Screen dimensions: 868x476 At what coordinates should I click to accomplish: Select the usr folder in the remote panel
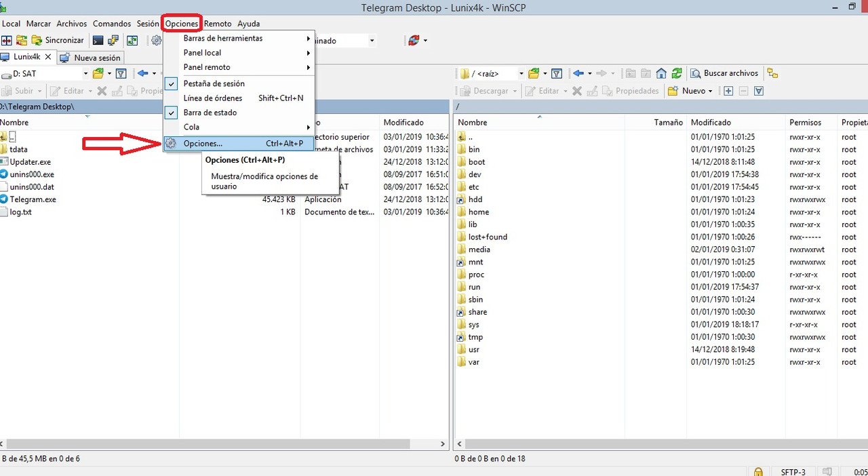474,350
